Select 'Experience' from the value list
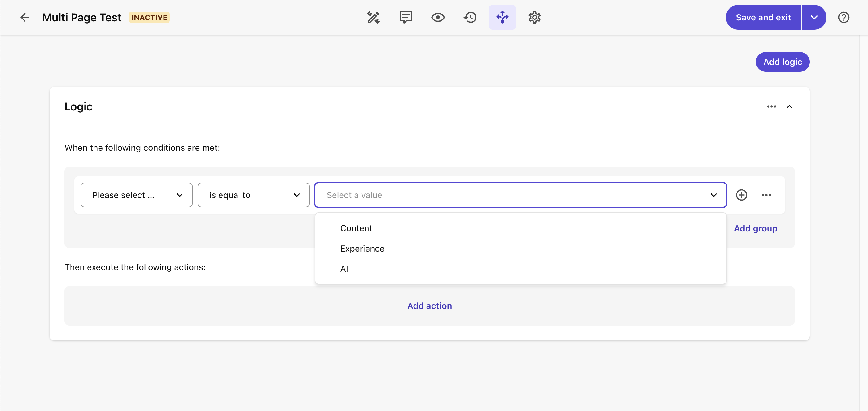This screenshot has height=411, width=868. (x=362, y=248)
